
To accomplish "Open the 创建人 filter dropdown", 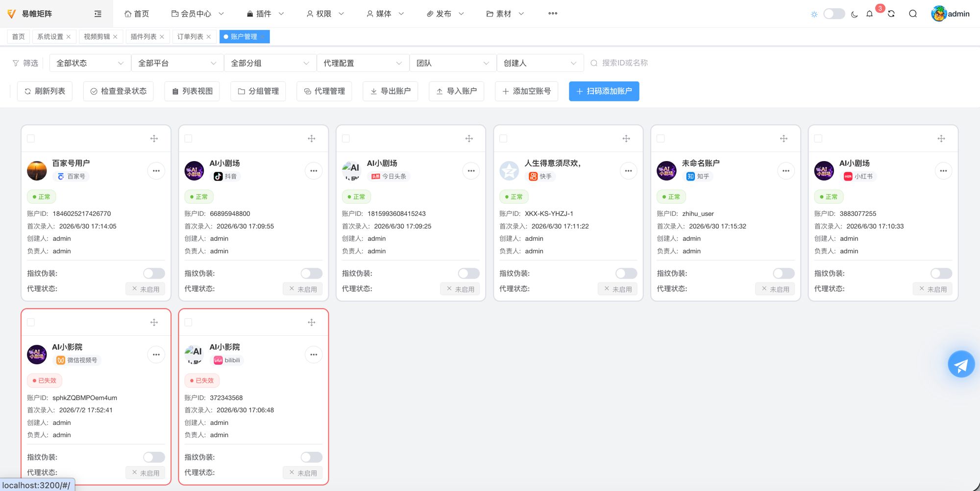I will (x=540, y=63).
